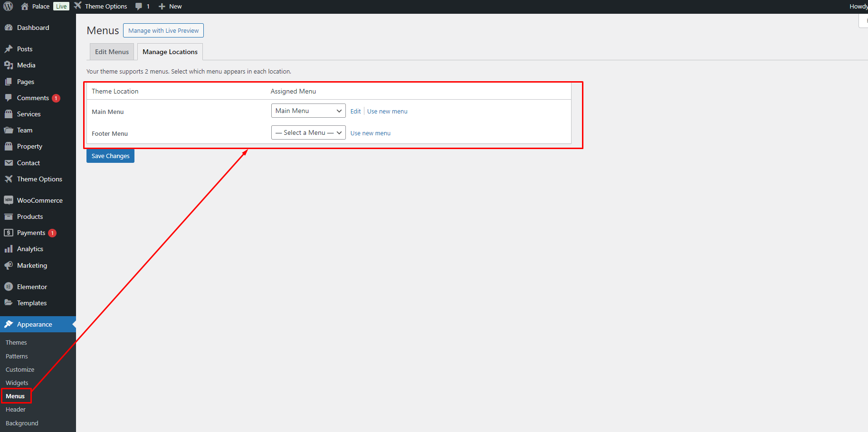
Task: Click the WooCommerce icon in sidebar
Action: tap(9, 200)
